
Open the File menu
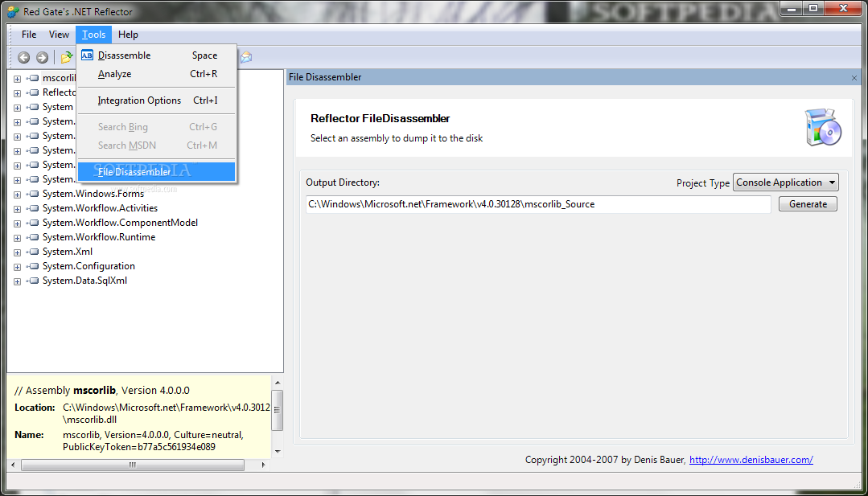(x=29, y=35)
